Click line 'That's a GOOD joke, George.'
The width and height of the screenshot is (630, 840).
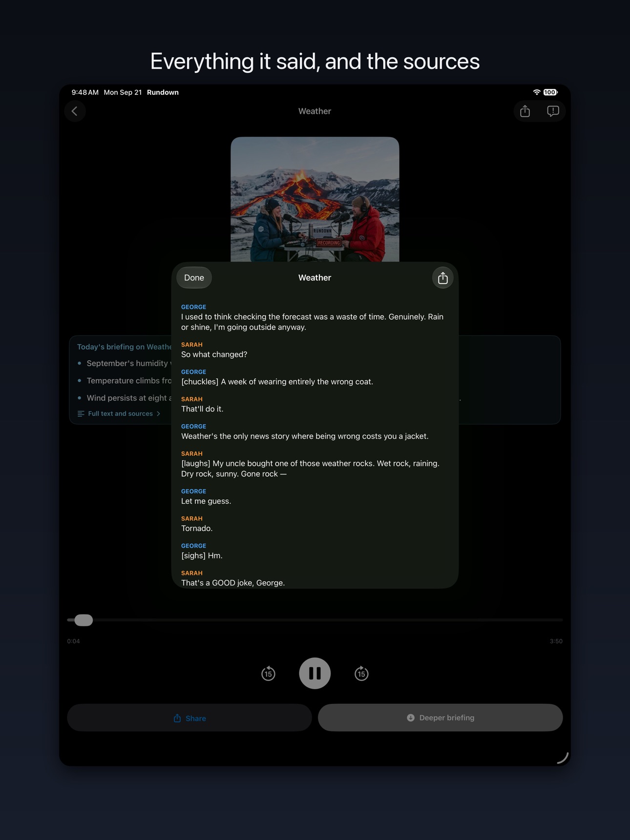[x=233, y=583]
